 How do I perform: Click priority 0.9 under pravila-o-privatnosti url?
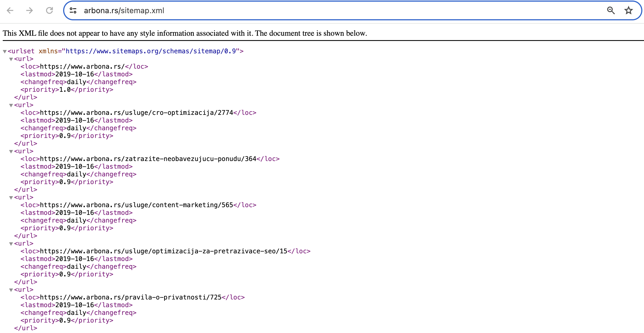coord(67,320)
